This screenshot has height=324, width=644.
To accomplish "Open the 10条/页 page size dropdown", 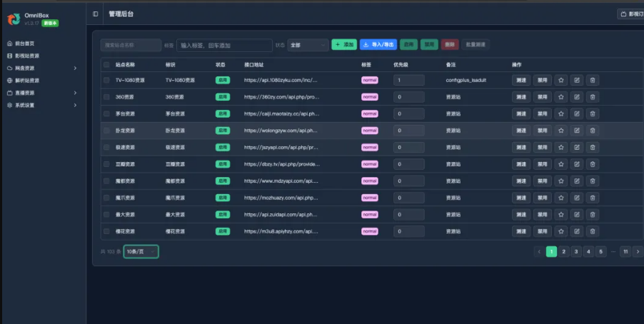I will coord(141,252).
